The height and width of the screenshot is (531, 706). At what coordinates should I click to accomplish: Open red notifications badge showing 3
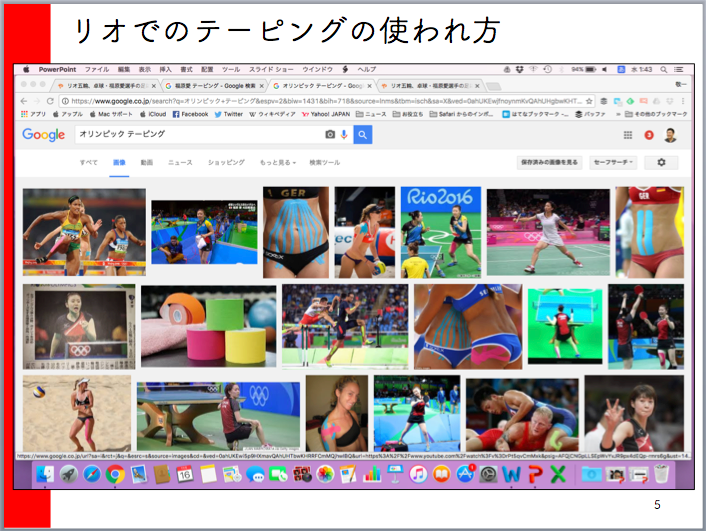(649, 135)
